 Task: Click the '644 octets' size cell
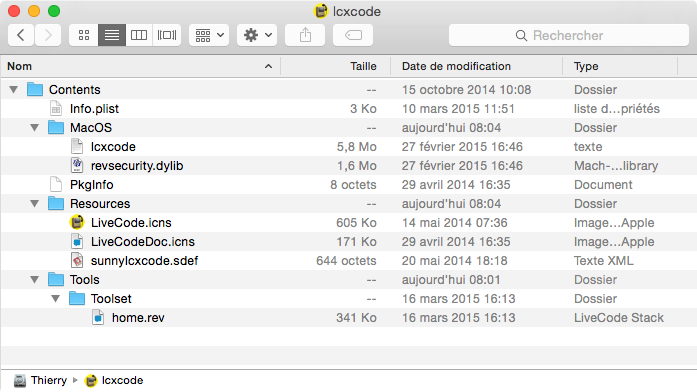[x=346, y=261]
